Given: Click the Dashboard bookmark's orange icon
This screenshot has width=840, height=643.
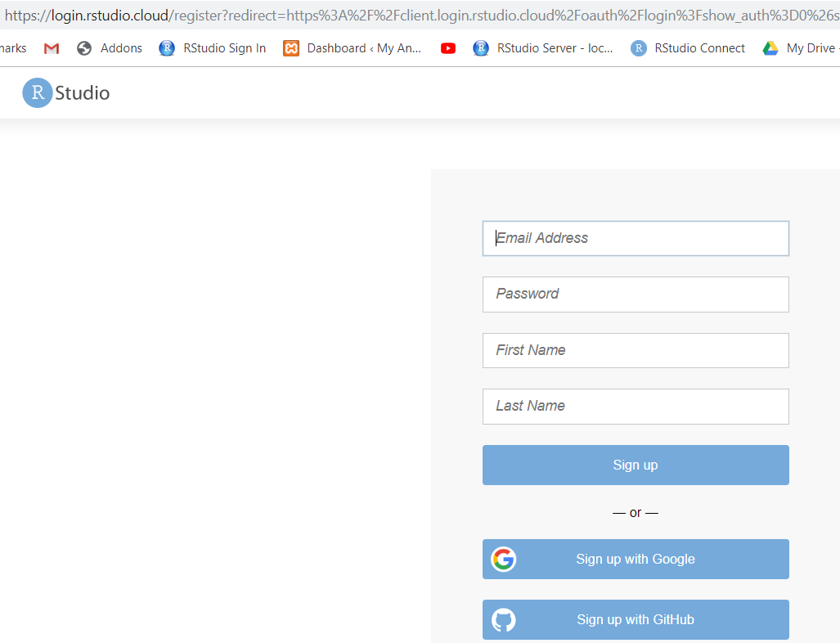Looking at the screenshot, I should click(290, 47).
